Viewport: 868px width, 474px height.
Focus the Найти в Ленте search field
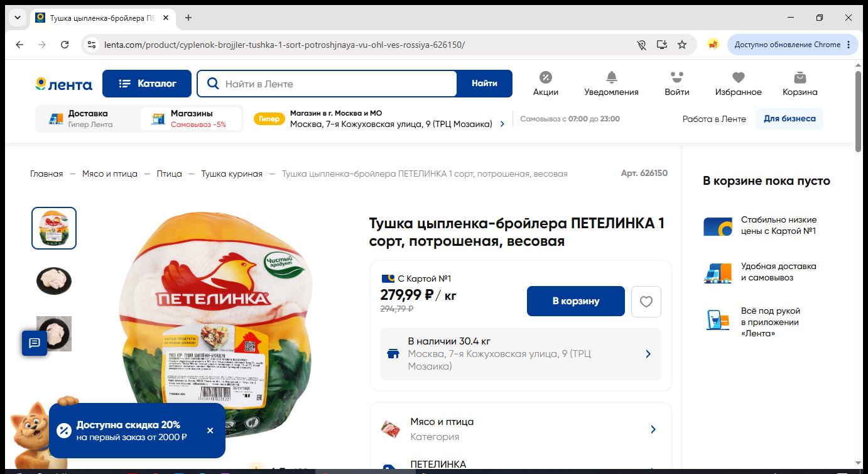337,84
